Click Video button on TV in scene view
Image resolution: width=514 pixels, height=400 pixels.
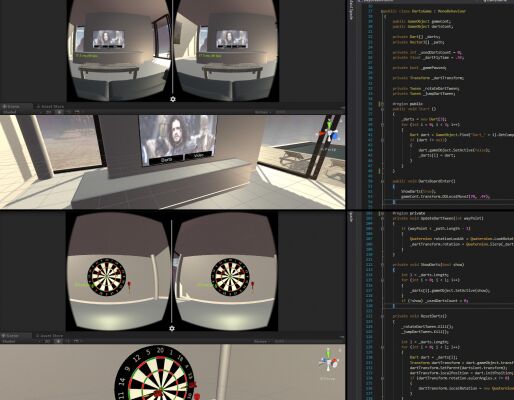[198, 155]
